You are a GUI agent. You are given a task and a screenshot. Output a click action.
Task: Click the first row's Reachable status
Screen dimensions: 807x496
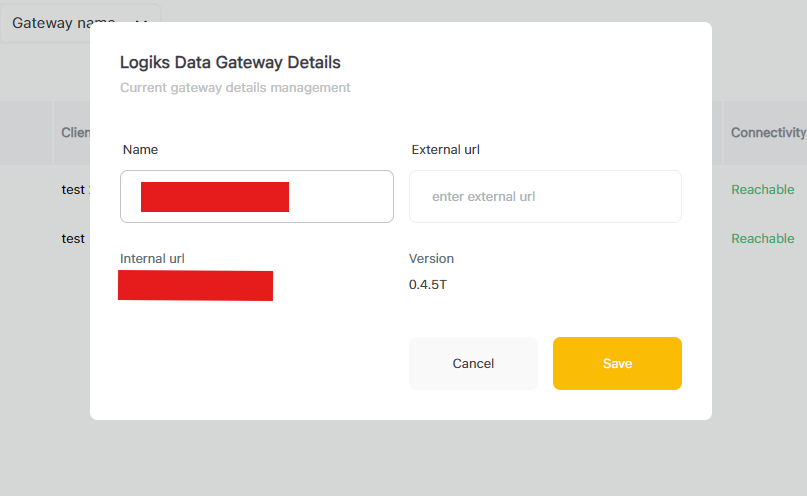coord(762,189)
